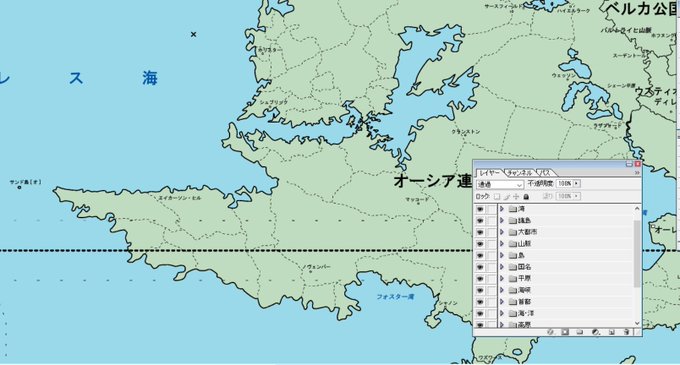The image size is (680, 365).
Task: Hide the 海峡 layer group
Action: 480,290
